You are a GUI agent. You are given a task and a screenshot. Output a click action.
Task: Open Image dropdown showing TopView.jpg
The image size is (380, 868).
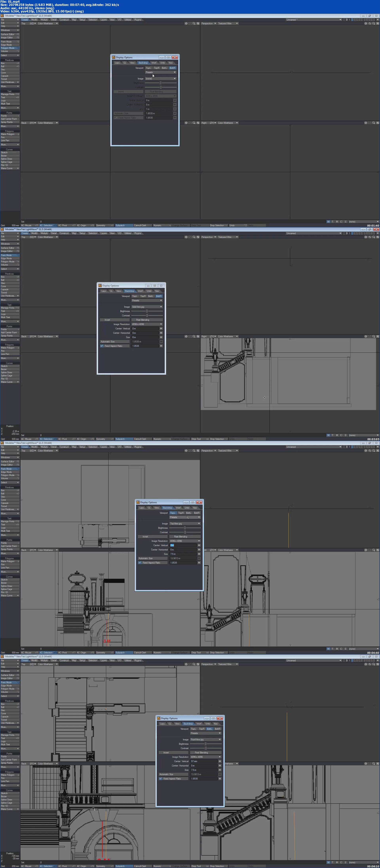point(185,524)
